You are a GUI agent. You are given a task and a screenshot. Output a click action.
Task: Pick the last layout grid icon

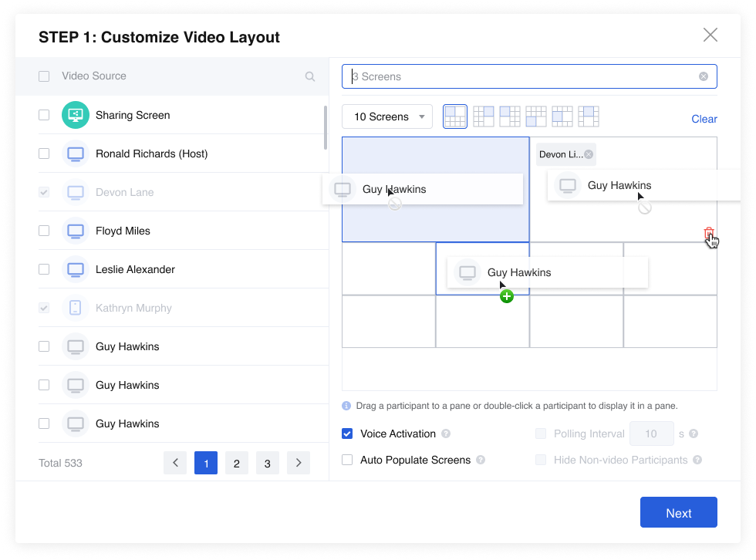pyautogui.click(x=589, y=116)
